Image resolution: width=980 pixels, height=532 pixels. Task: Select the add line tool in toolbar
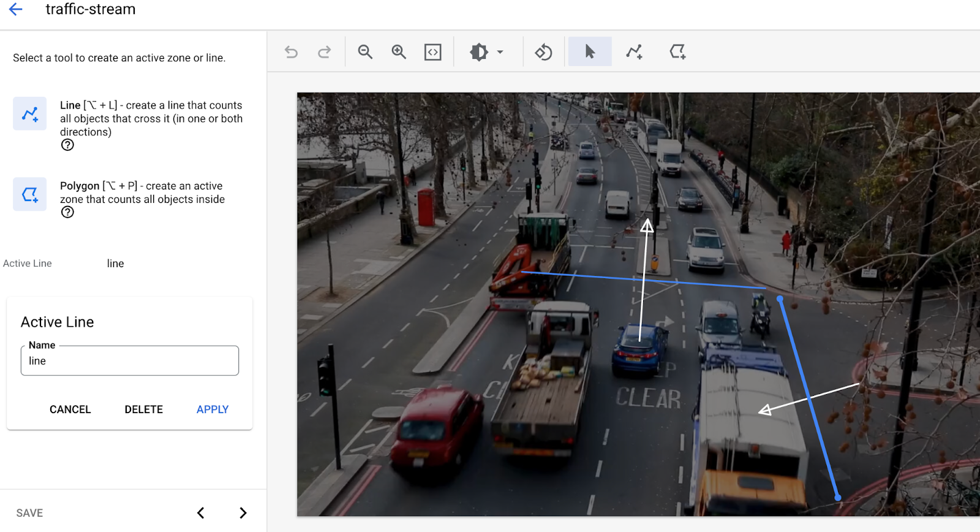click(634, 52)
